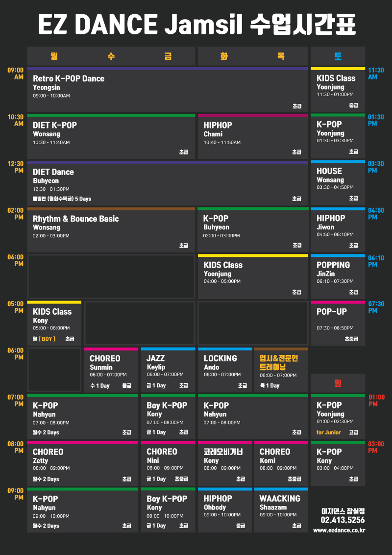Click the DIET K-POP class by Wonsang
392x555 pixels.
coord(111,136)
